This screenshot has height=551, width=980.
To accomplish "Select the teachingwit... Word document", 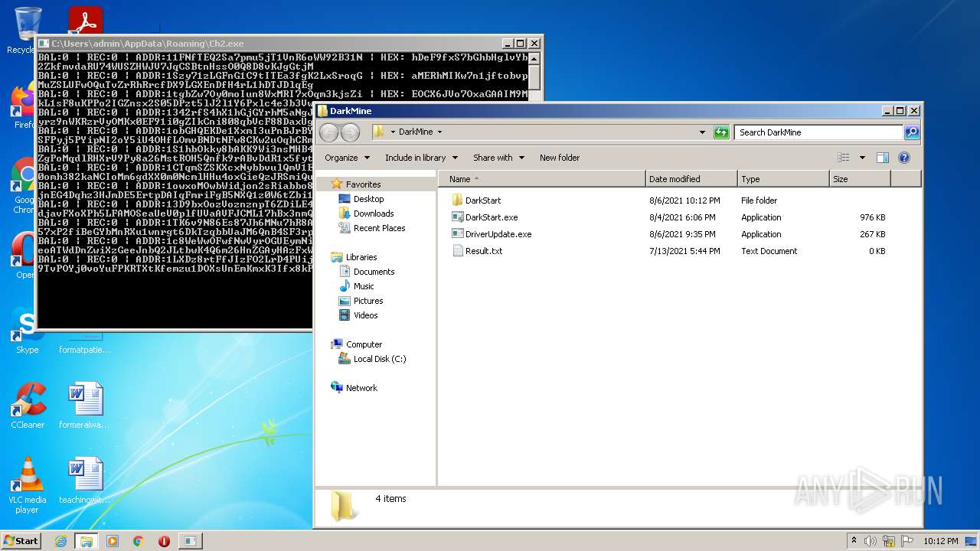I will click(x=84, y=481).
